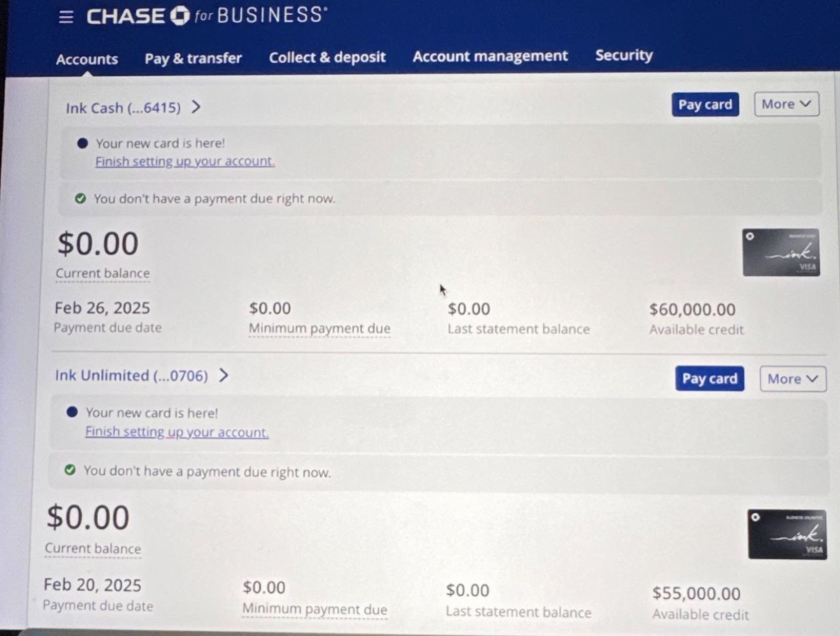Click the Ink Cash card image
This screenshot has height=636, width=840.
coord(781,252)
